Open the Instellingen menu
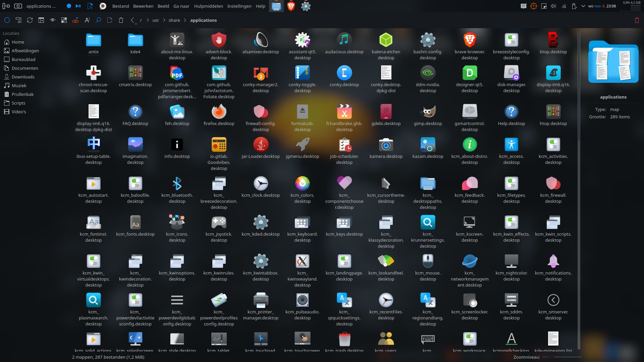Image resolution: width=644 pixels, height=362 pixels. point(239,6)
